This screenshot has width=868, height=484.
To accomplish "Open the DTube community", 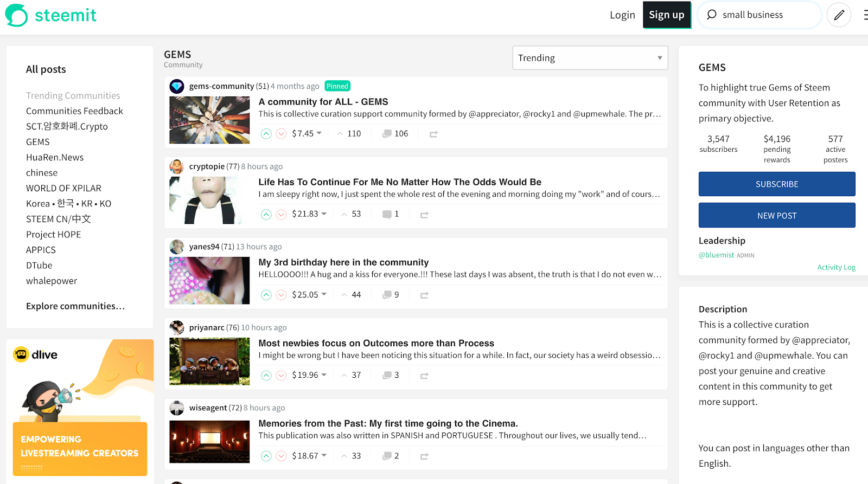I will coord(39,266).
